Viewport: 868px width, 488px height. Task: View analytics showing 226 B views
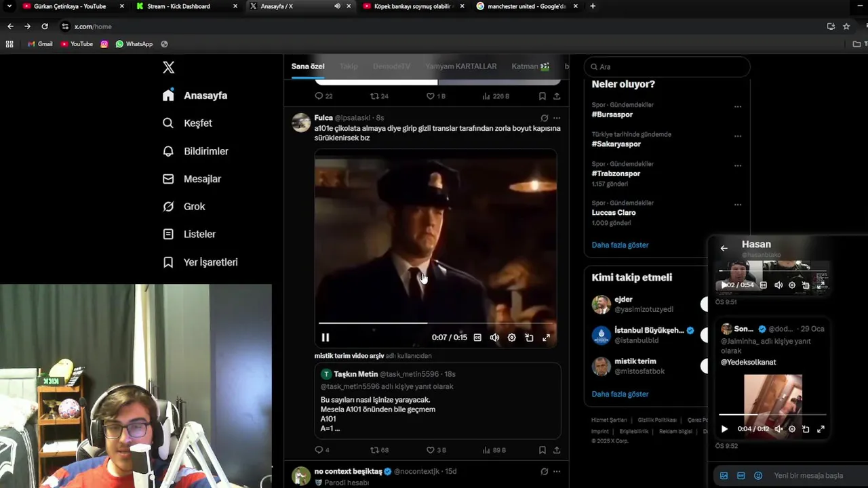click(496, 96)
